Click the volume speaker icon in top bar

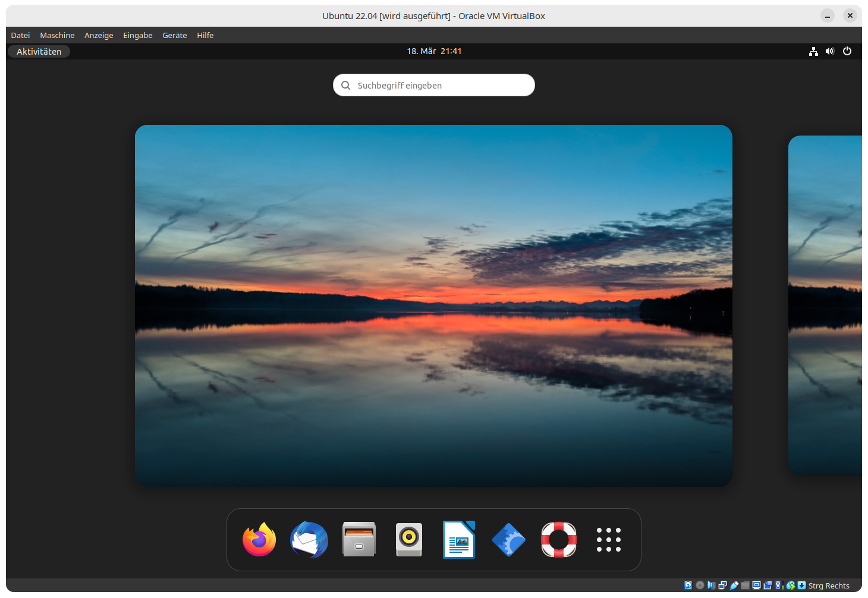point(830,51)
